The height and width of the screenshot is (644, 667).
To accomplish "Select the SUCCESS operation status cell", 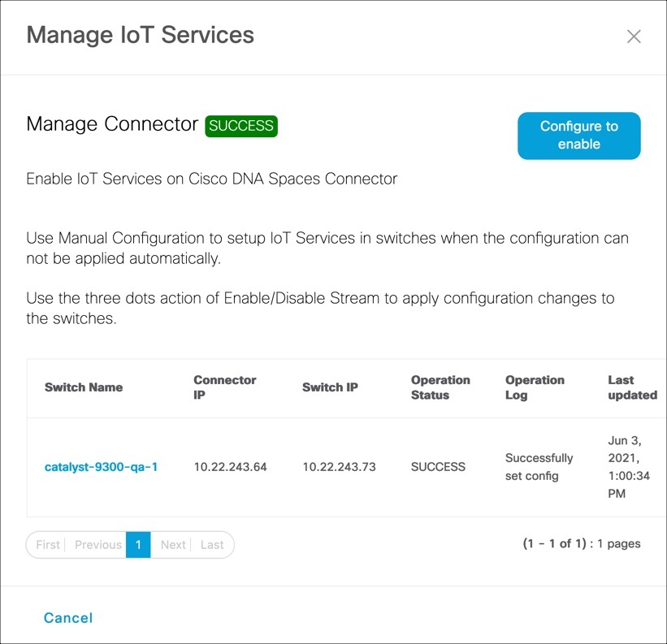I will click(437, 467).
